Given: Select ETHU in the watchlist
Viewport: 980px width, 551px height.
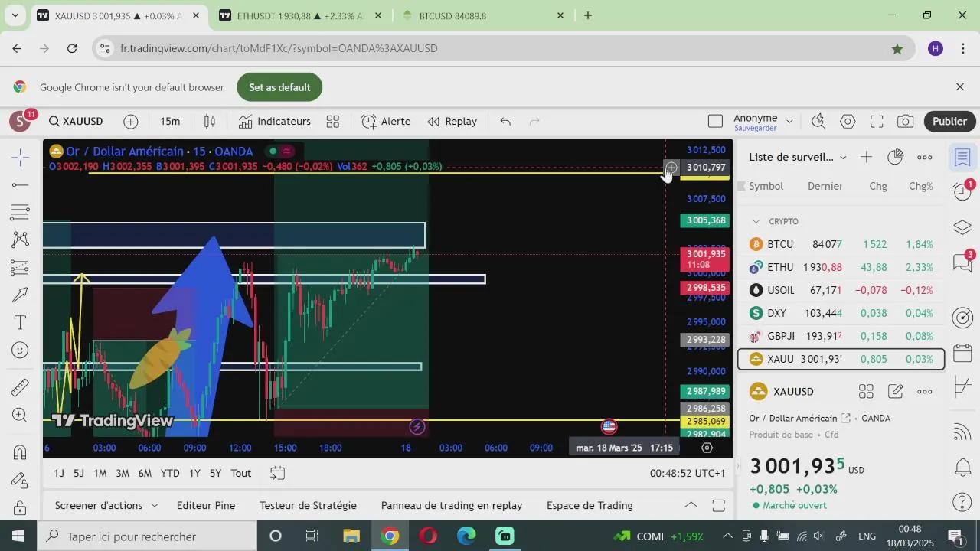Looking at the screenshot, I should [x=841, y=267].
